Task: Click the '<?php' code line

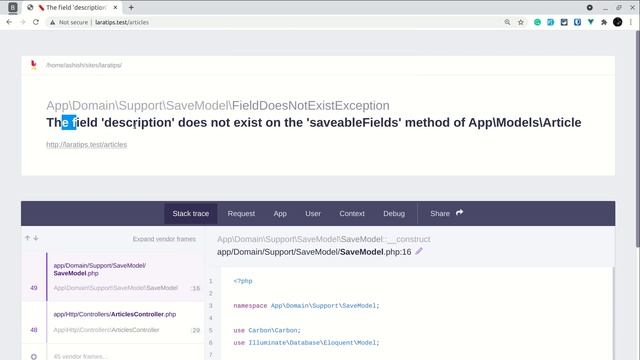Action: (243, 281)
